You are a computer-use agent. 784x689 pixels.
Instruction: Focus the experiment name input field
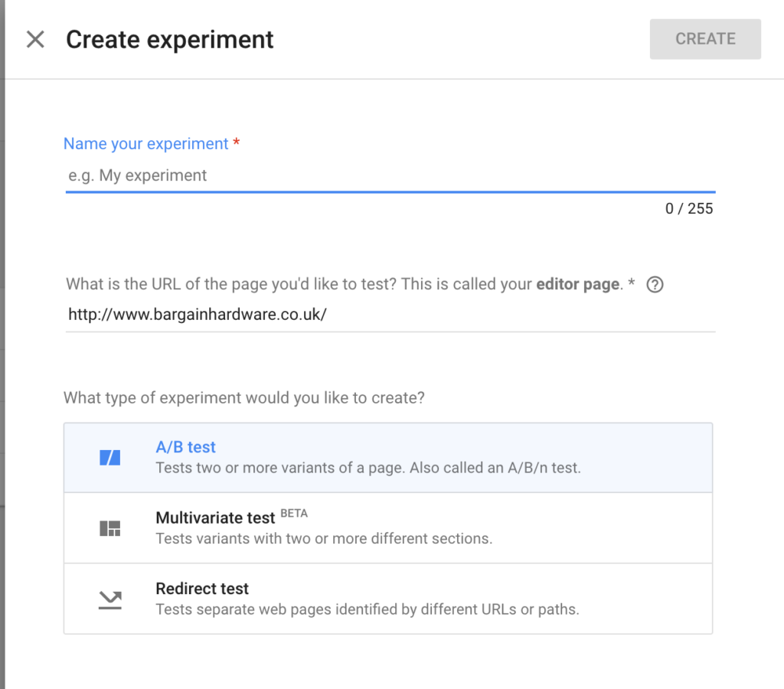[390, 175]
